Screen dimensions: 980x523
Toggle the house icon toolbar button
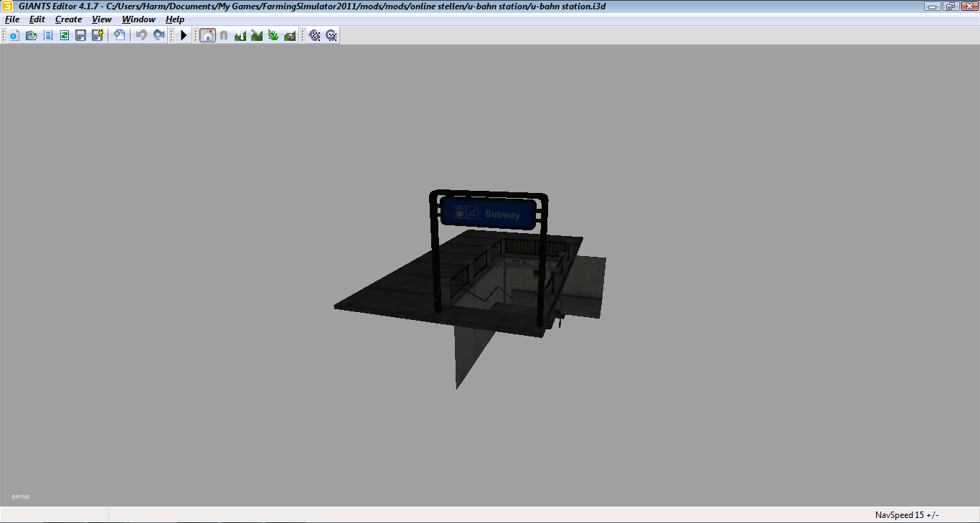click(x=207, y=35)
